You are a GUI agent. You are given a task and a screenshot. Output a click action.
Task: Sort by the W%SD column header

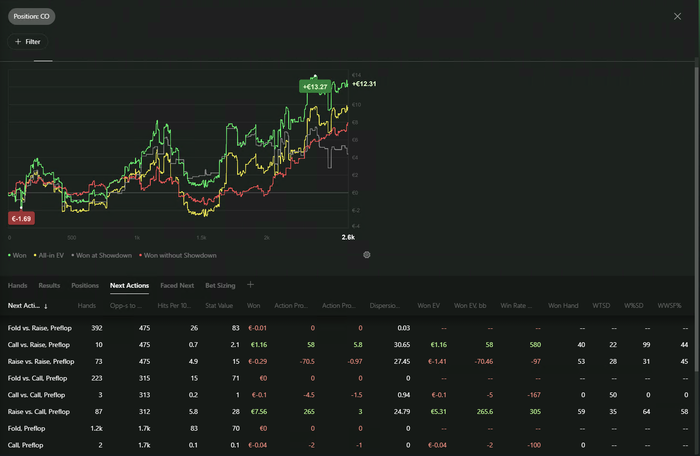tap(633, 305)
